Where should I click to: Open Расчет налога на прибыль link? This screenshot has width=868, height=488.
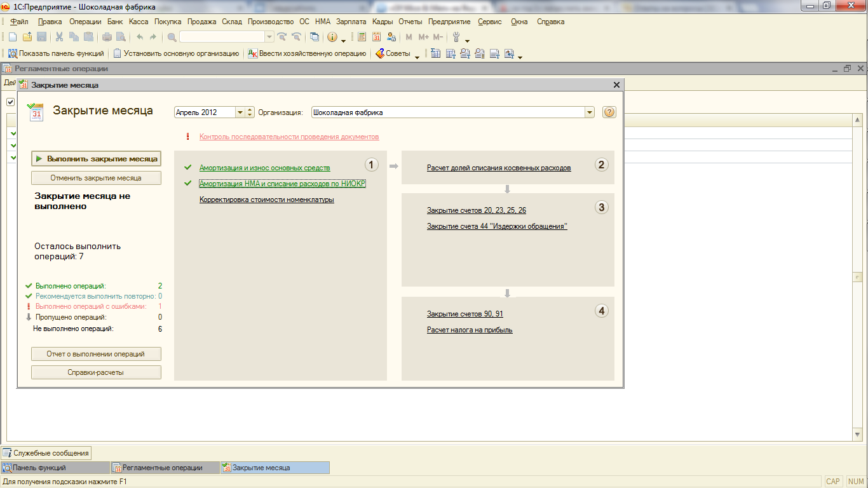470,330
